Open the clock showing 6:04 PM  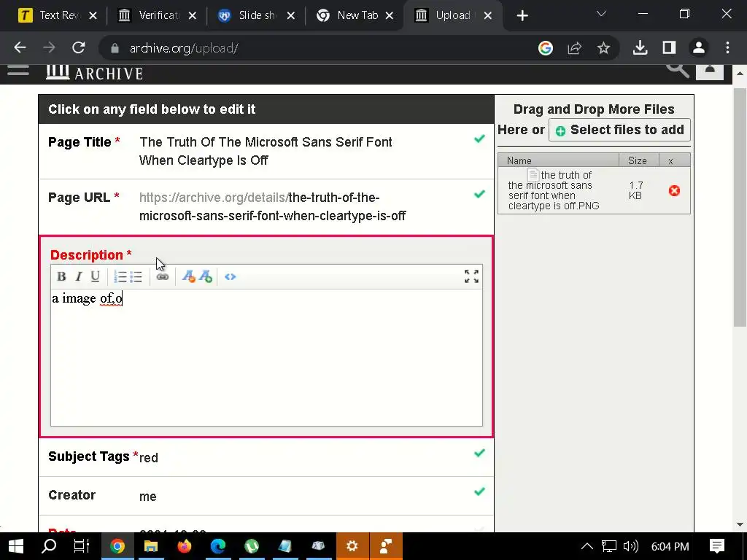670,547
